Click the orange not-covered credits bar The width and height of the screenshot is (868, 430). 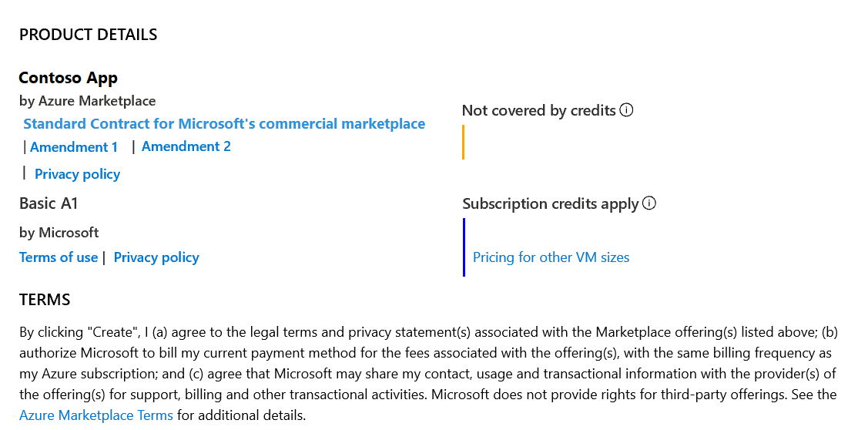pyautogui.click(x=463, y=143)
